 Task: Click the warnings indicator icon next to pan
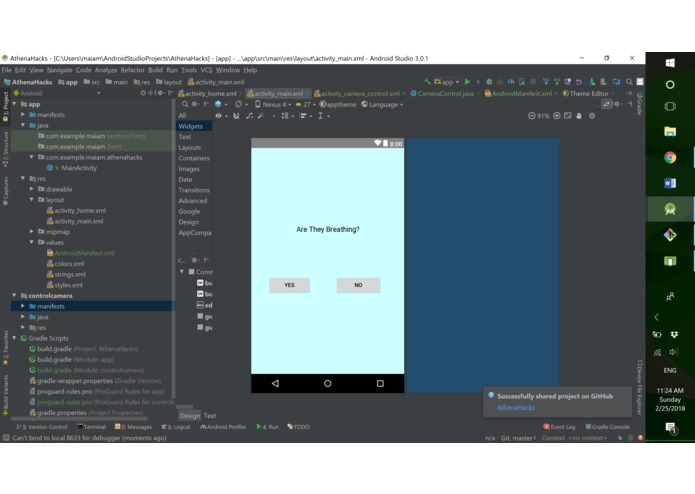pos(592,116)
